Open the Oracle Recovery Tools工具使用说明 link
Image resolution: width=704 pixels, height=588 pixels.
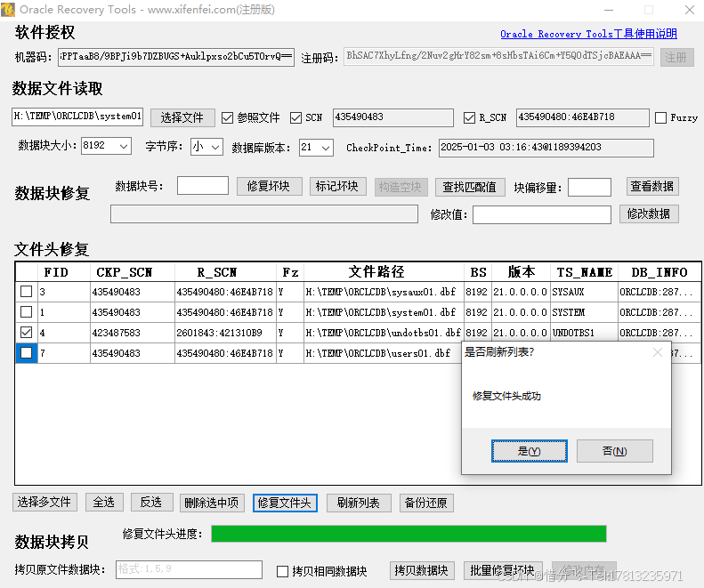(588, 34)
